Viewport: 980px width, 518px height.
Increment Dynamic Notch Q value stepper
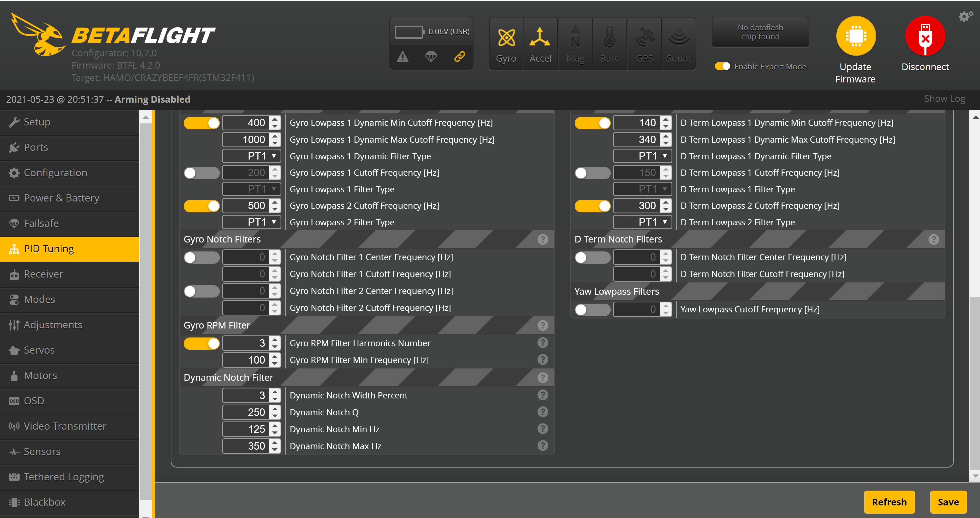pos(275,409)
